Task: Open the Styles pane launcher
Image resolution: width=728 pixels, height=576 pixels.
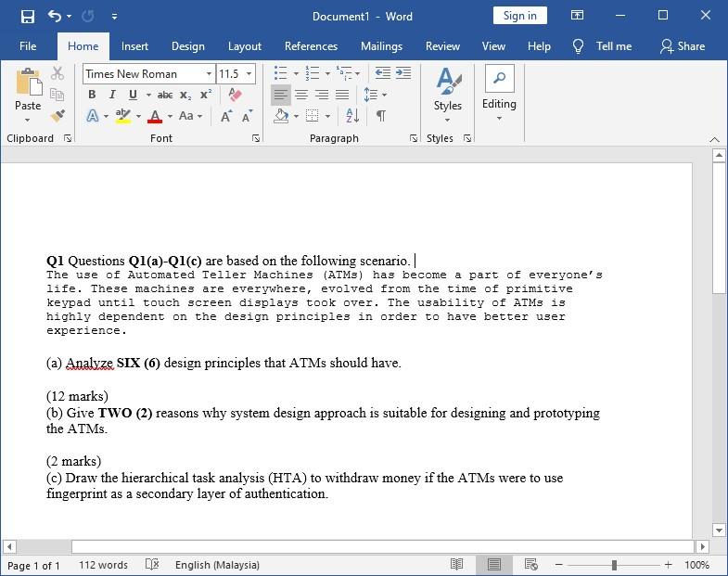Action: [x=467, y=138]
